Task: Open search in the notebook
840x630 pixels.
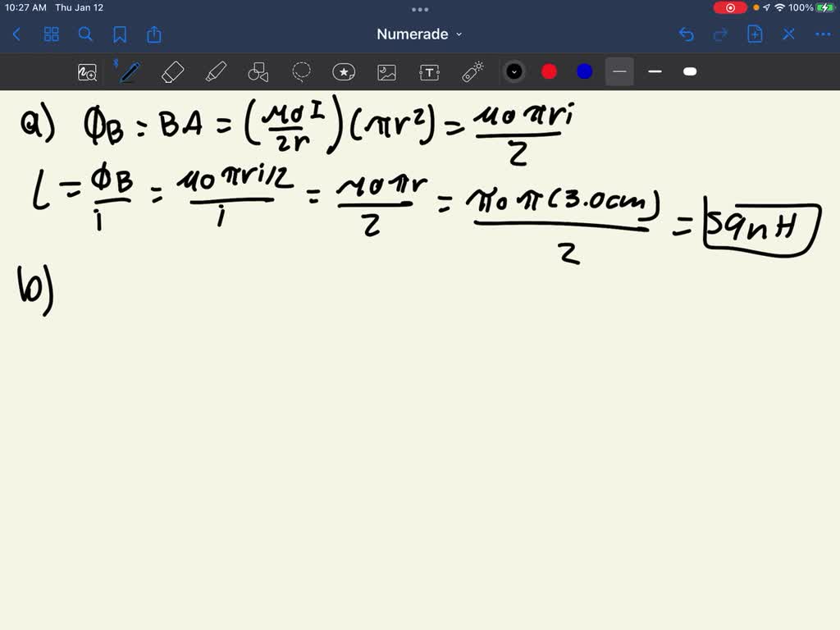Action: (85, 34)
